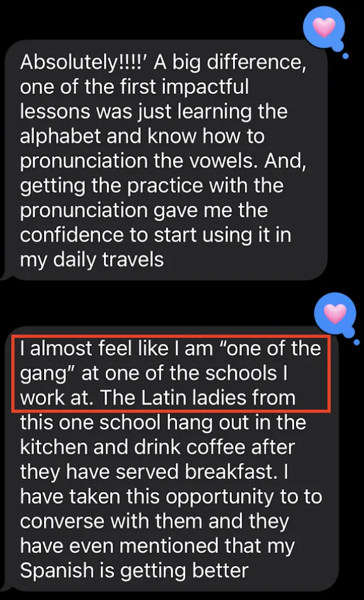Click the red highlighted box around "one of the gang"
This screenshot has height=600, width=364.
pos(172,374)
